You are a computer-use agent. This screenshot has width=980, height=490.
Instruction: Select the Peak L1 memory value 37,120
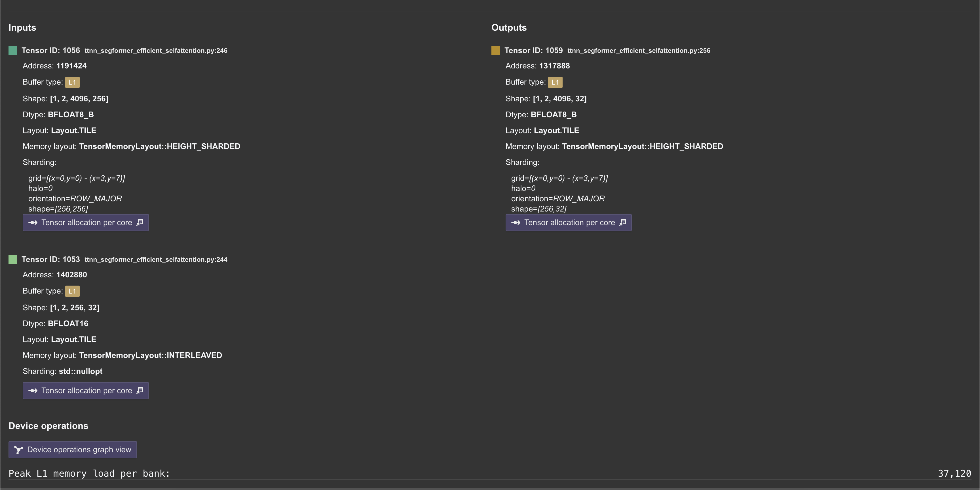(956, 473)
